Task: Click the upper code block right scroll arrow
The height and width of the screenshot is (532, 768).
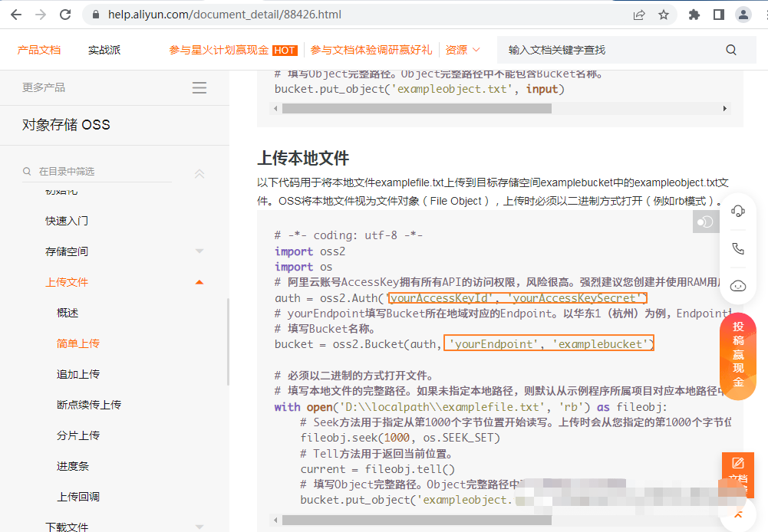Action: click(725, 108)
